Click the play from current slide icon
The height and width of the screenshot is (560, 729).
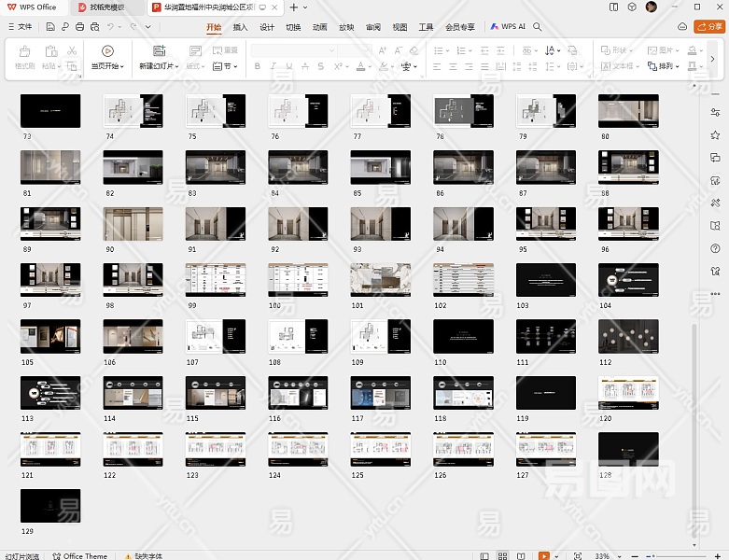(x=107, y=51)
